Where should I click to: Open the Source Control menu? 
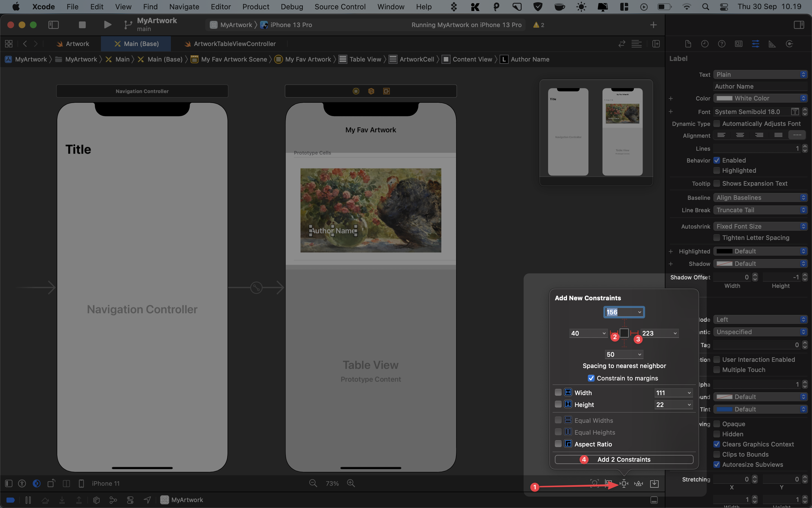click(x=340, y=7)
